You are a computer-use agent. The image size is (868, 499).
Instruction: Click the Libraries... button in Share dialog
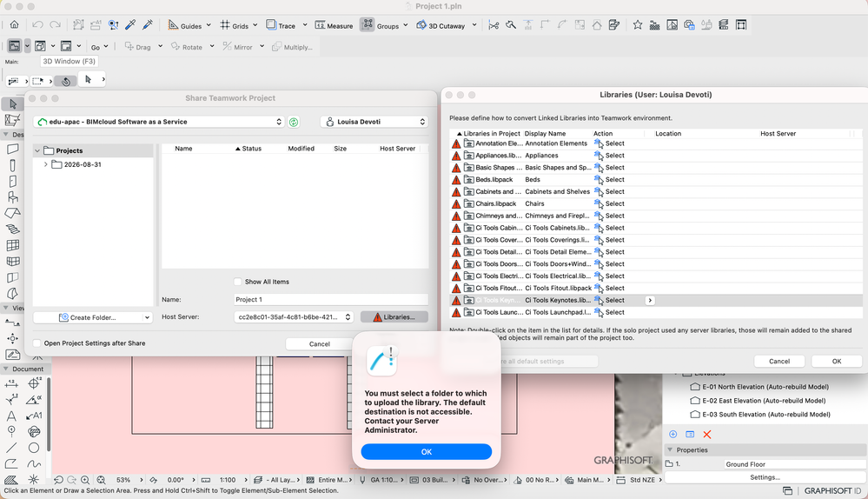pos(394,317)
